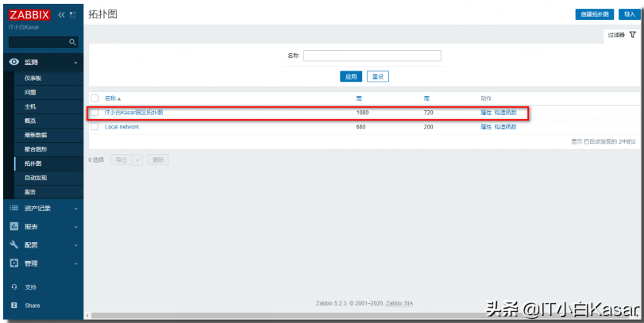The width and height of the screenshot is (644, 323).
Task: Sort by the 名称 column header
Action: [x=110, y=98]
